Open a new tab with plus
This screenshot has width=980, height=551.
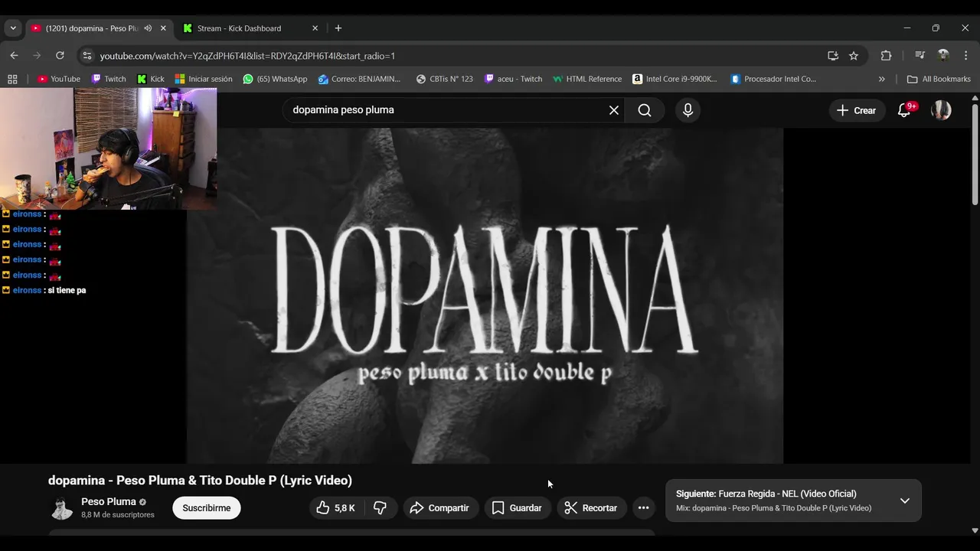338,28
